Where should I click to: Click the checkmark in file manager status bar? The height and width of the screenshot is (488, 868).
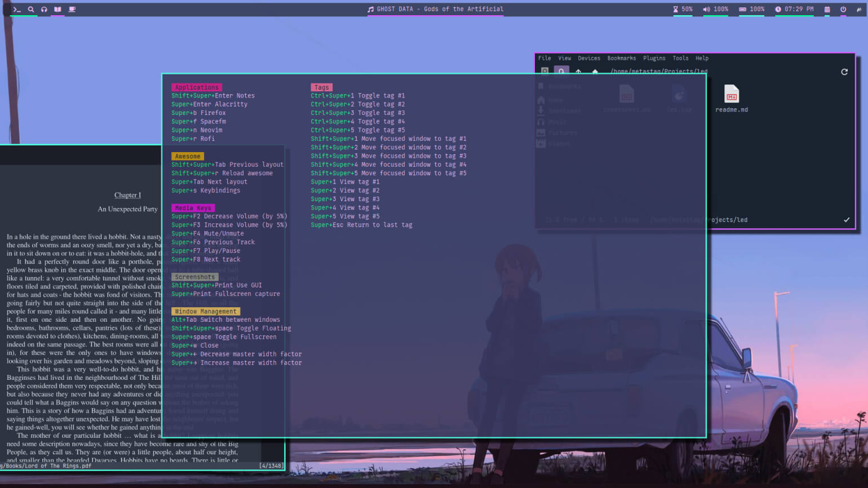(x=846, y=220)
